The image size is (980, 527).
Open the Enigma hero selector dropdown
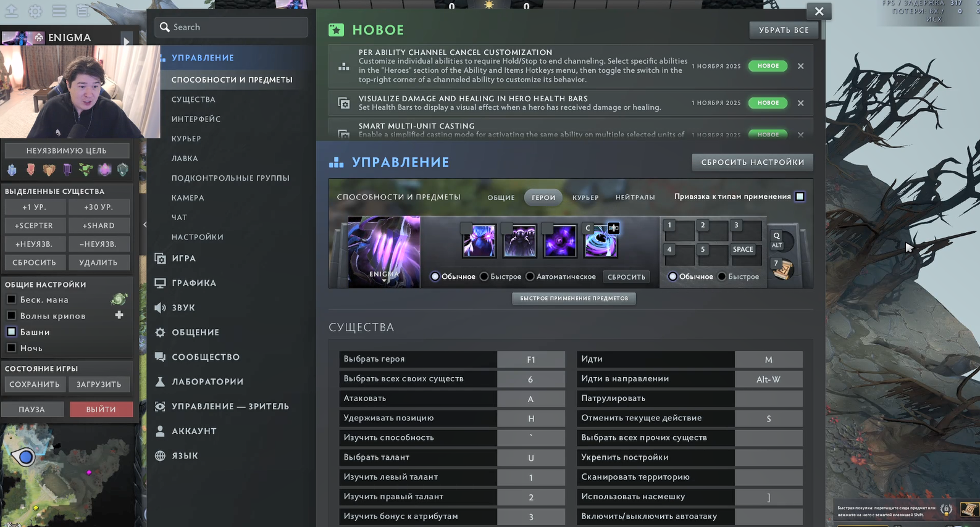tap(384, 252)
